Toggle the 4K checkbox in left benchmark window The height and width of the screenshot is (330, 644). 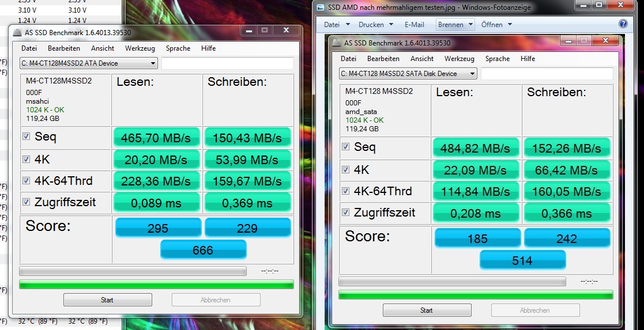point(26,159)
